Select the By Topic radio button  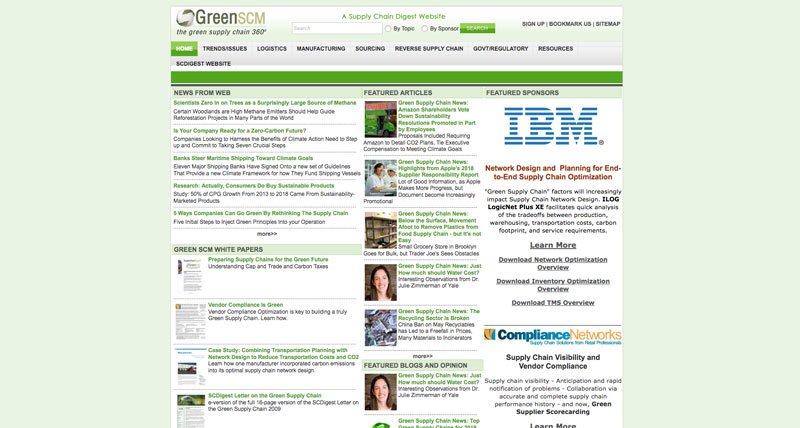388,29
